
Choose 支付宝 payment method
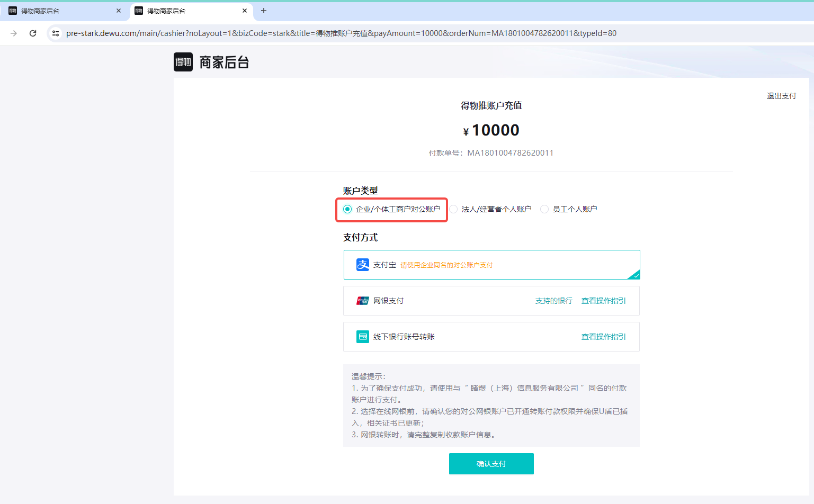click(491, 265)
